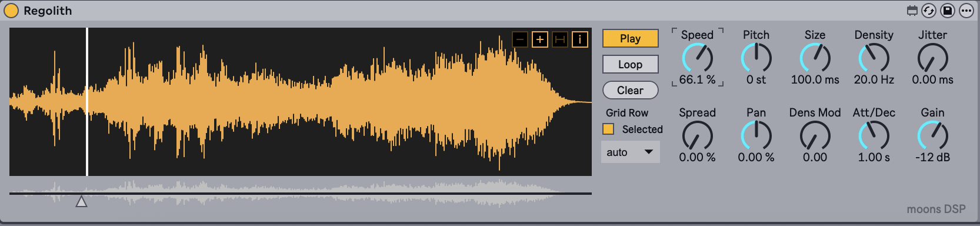The height and width of the screenshot is (226, 980).
Task: Open the device options ellipsis menu
Action: click(966, 11)
